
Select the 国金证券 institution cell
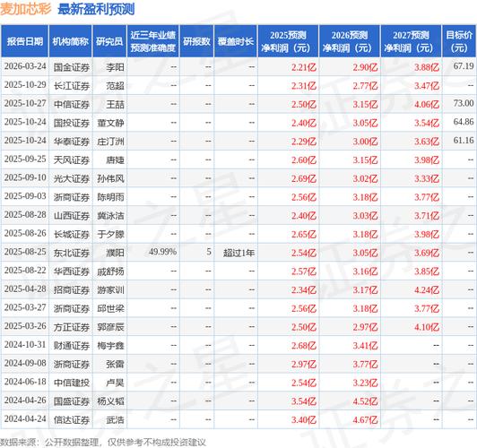point(72,67)
